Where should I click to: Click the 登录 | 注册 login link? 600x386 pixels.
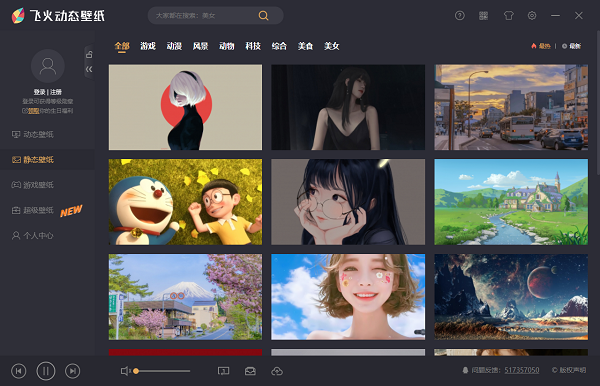pyautogui.click(x=47, y=92)
